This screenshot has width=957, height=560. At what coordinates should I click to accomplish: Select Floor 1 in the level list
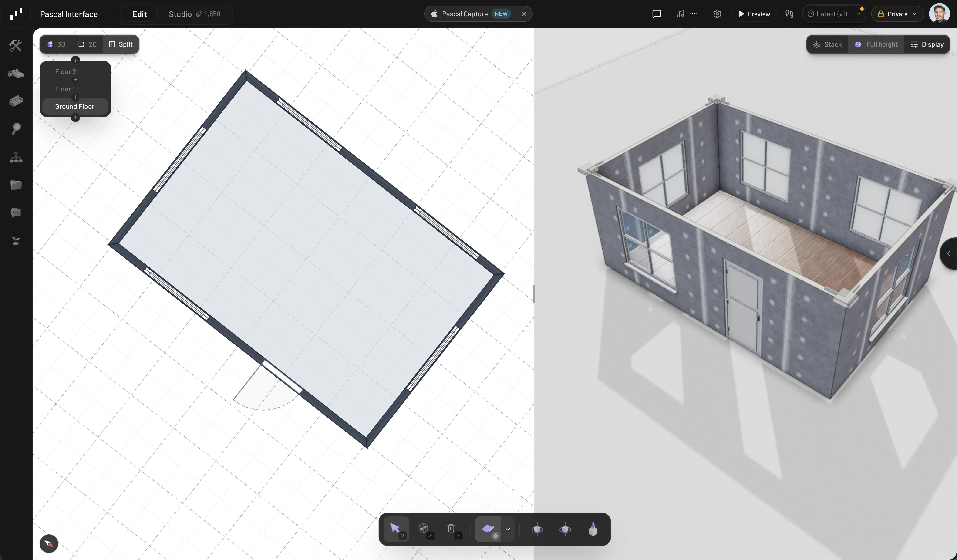[75, 89]
